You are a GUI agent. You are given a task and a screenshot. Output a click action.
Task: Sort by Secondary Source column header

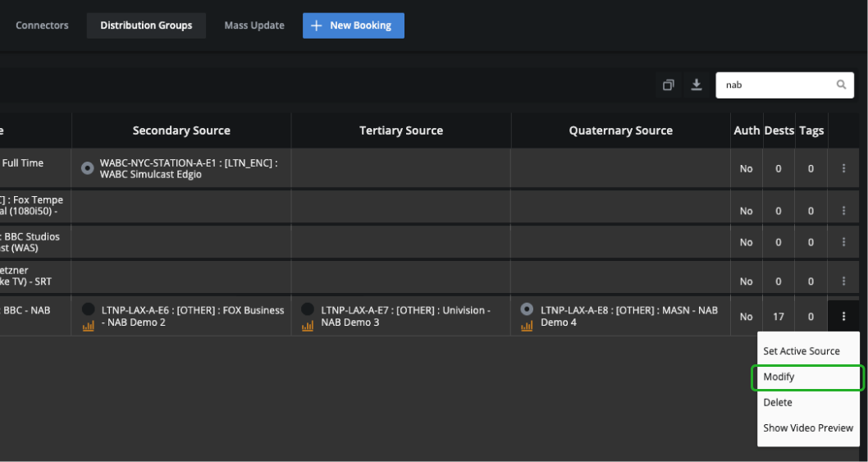[181, 130]
